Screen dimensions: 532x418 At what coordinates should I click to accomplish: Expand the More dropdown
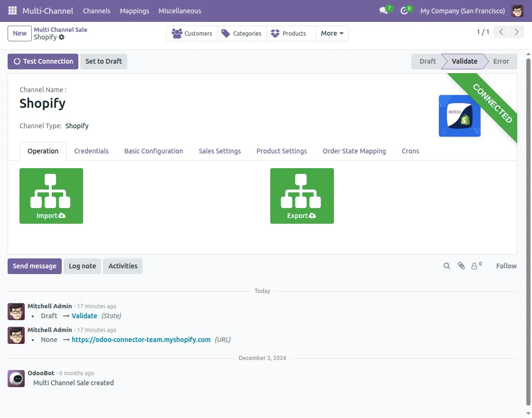point(332,33)
